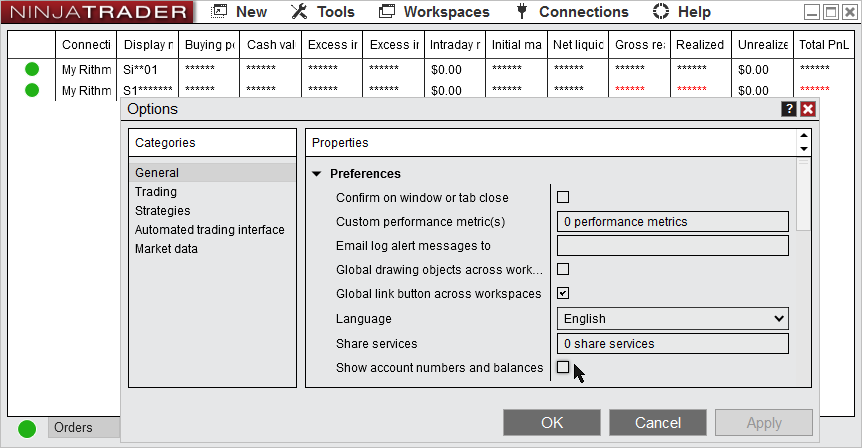Screen dimensions: 862x448
Task: Click the Initial margin column header
Action: pyautogui.click(x=516, y=45)
